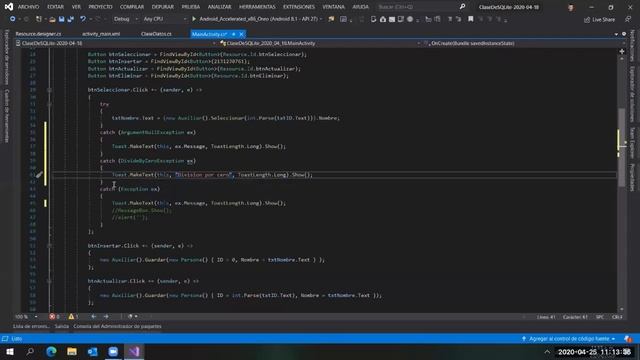Viewport: 640px width, 360px height.
Task: Expand the debug target device dropdown arrow
Action: pyautogui.click(x=321, y=19)
